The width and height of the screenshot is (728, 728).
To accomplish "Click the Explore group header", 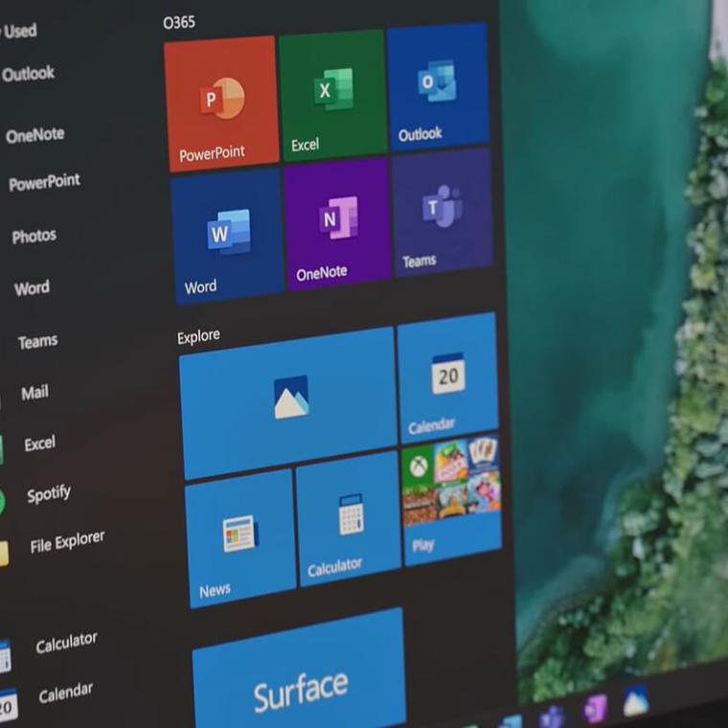I will pos(198,336).
